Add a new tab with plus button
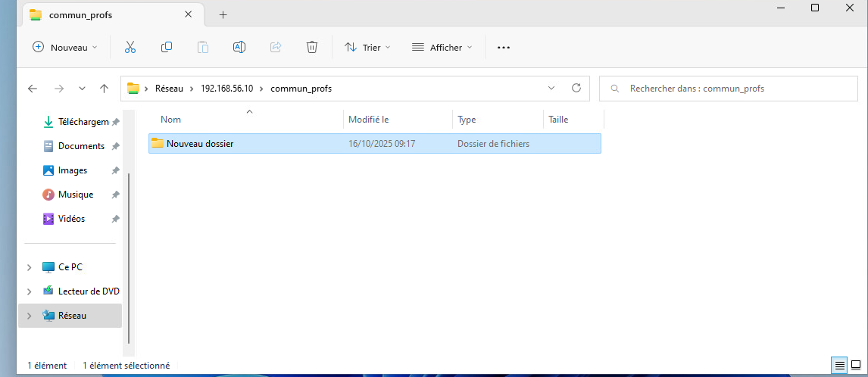This screenshot has width=868, height=377. (223, 15)
